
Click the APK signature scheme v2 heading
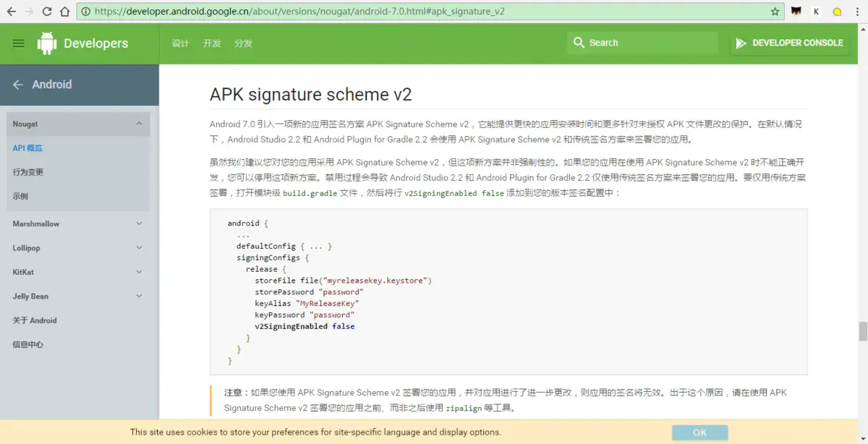[x=310, y=95]
